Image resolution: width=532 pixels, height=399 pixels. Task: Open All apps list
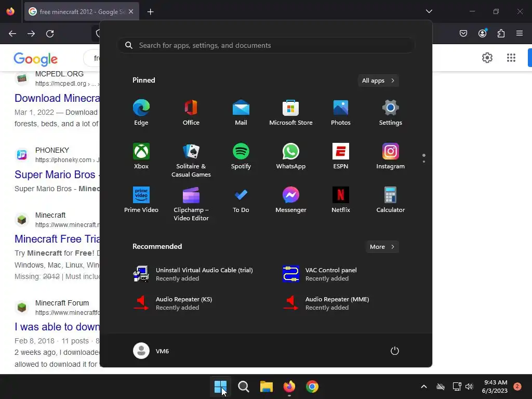coord(378,81)
